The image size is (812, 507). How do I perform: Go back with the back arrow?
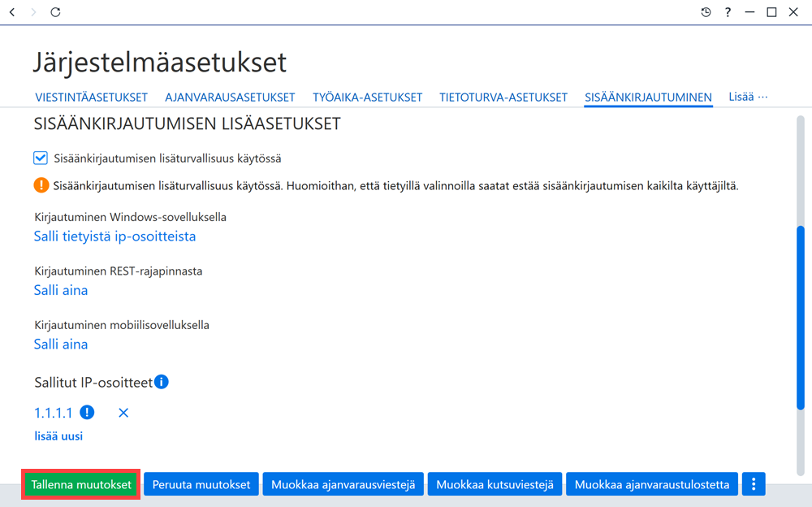coord(12,12)
